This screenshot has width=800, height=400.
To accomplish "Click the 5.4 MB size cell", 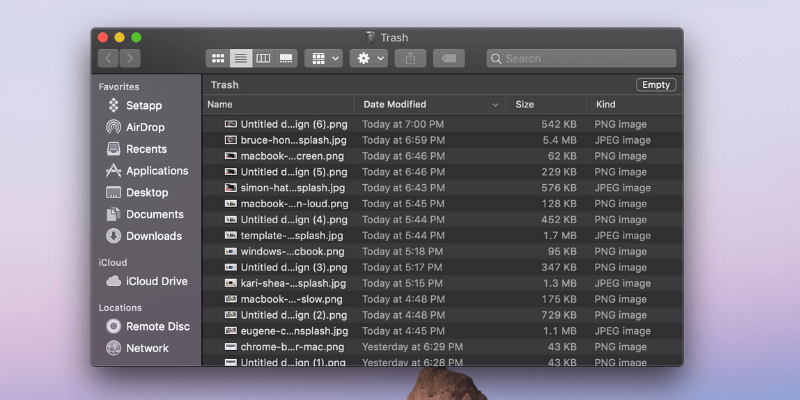I will (560, 140).
